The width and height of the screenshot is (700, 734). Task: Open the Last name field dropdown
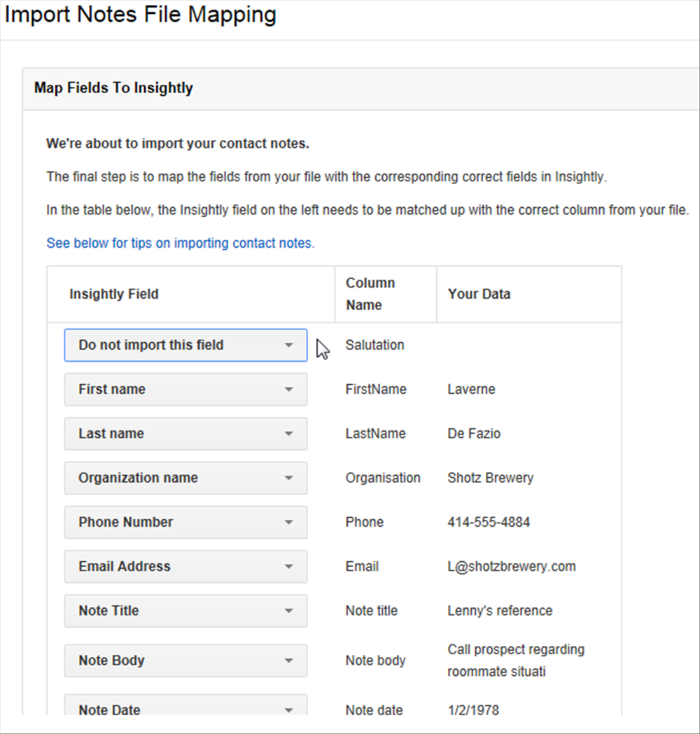point(185,433)
